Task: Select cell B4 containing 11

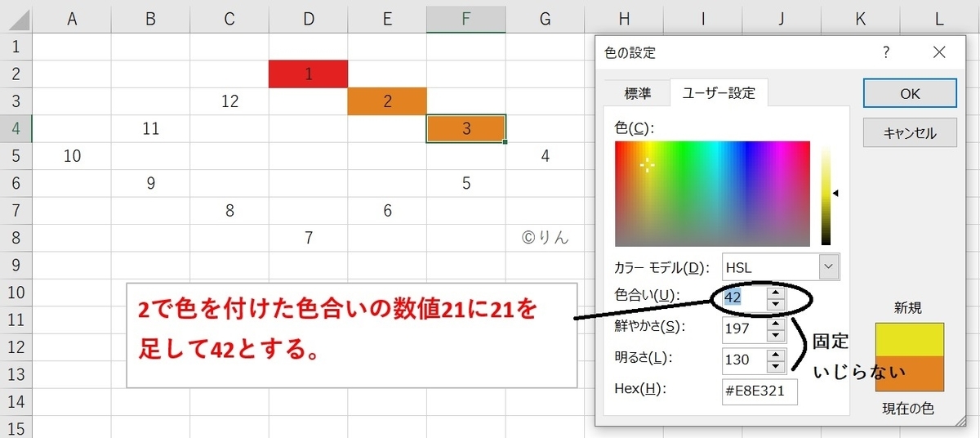Action: pyautogui.click(x=150, y=128)
